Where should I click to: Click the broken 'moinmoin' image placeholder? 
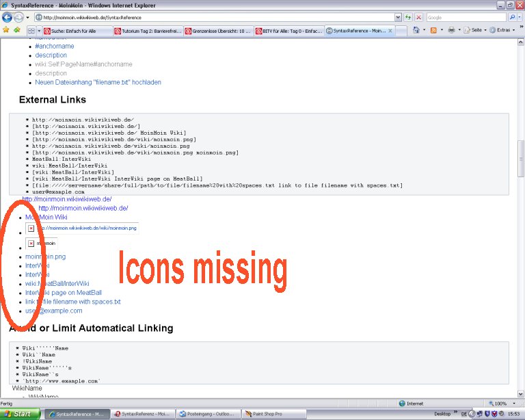[x=42, y=244]
